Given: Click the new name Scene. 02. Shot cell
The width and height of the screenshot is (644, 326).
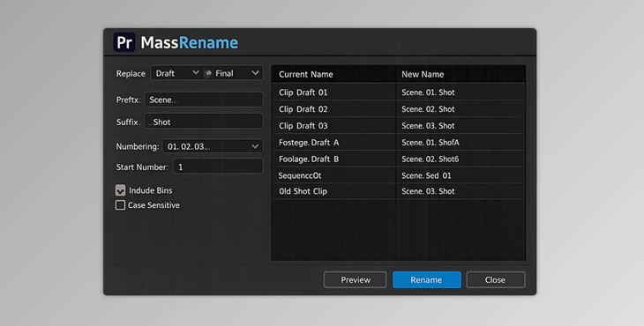Looking at the screenshot, I should point(461,109).
